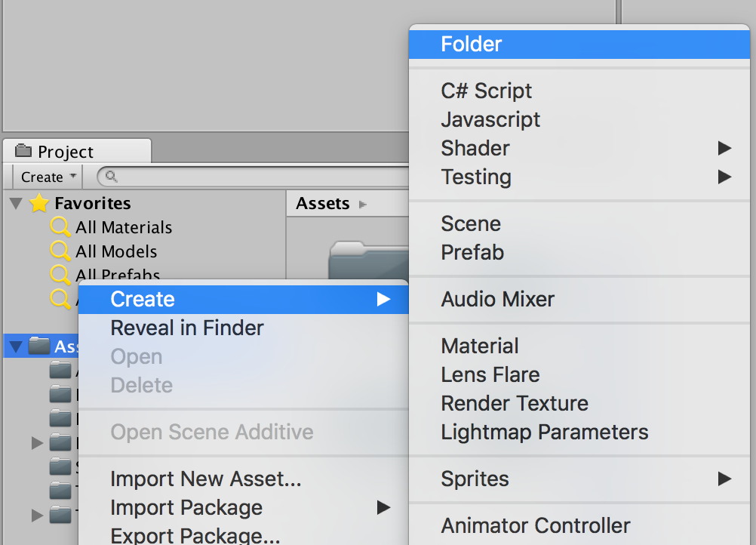The image size is (756, 545).
Task: Click the All Materials search icon
Action: pos(60,227)
